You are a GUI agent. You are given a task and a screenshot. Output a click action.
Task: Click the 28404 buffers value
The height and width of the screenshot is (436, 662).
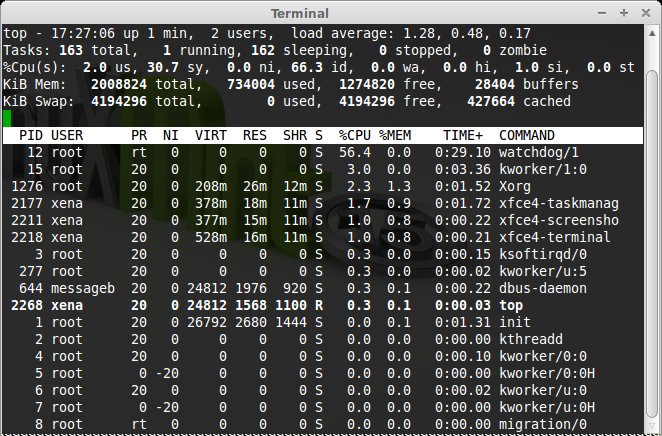pos(495,84)
